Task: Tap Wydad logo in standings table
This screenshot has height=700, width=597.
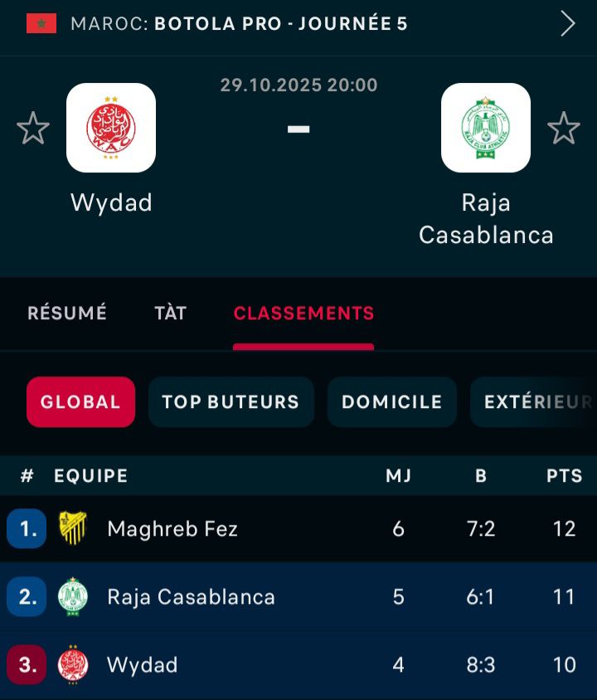Action: point(73,664)
